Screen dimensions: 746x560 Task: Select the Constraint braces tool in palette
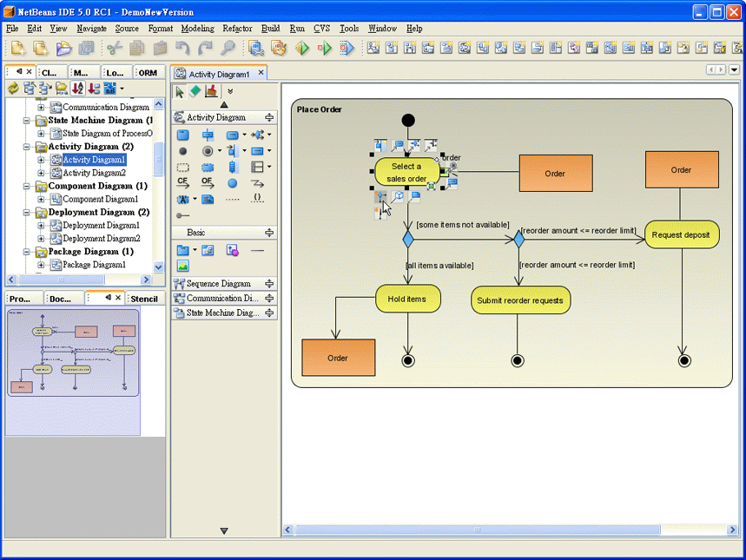[x=257, y=199]
